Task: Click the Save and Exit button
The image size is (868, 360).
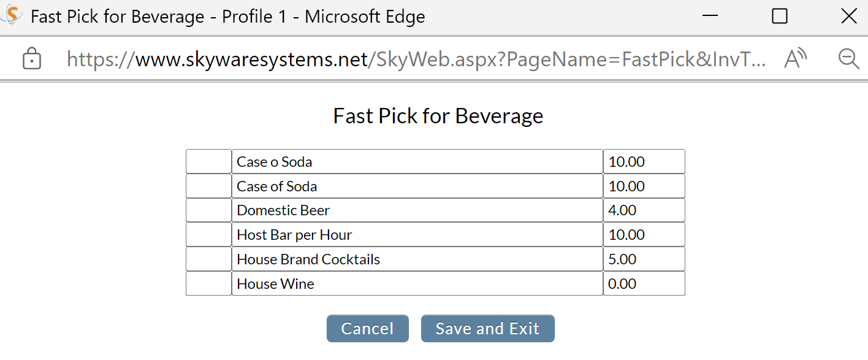Action: (x=488, y=329)
